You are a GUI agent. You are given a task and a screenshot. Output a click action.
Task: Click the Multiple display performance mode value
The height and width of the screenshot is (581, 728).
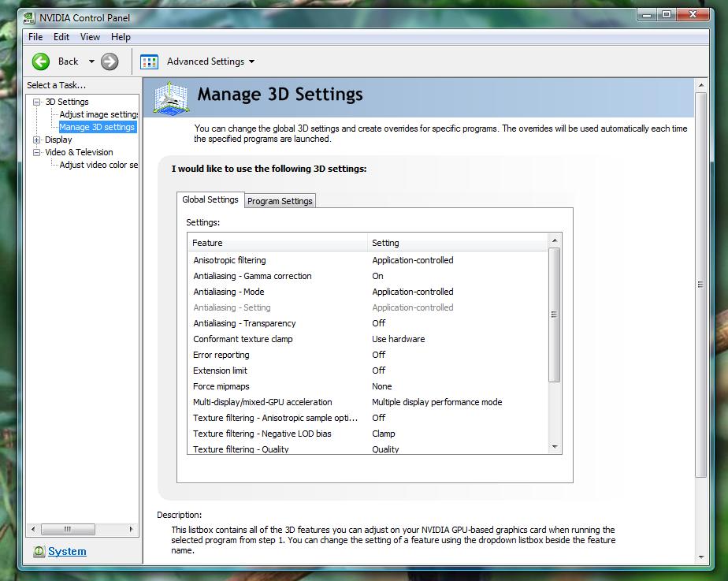point(437,402)
